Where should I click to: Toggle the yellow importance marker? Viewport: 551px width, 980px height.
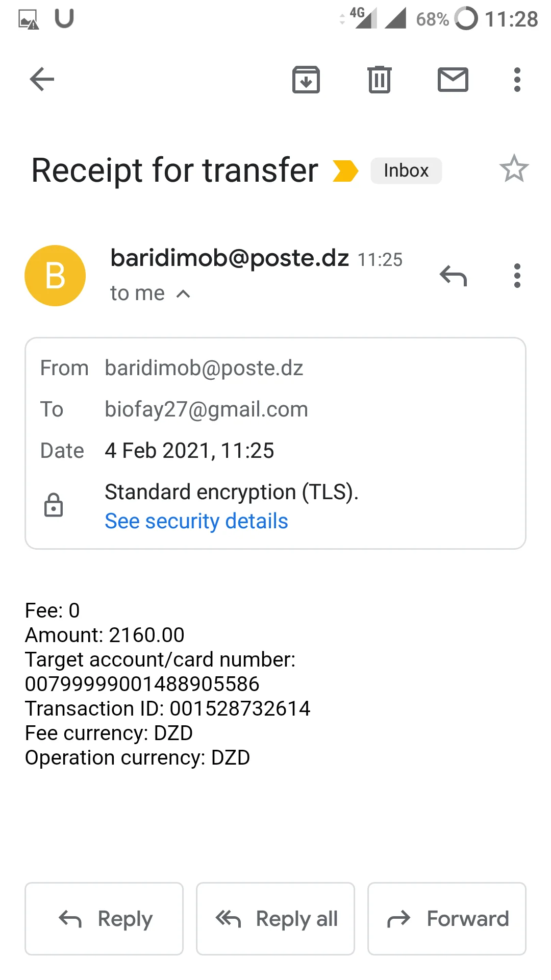tap(345, 170)
